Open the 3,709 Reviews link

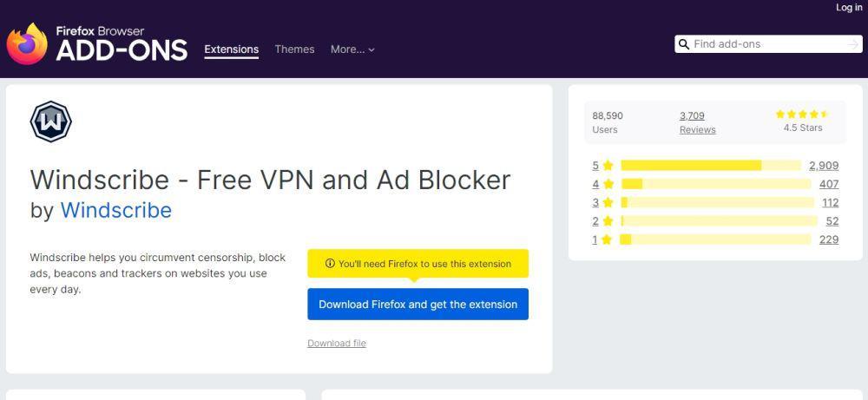(698, 122)
